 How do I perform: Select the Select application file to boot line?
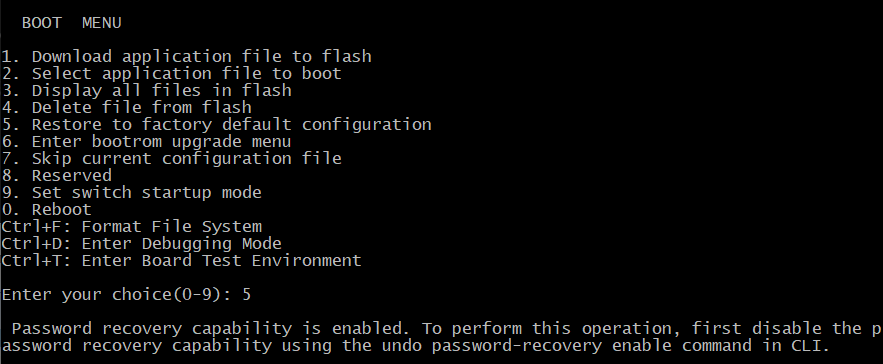(x=171, y=74)
